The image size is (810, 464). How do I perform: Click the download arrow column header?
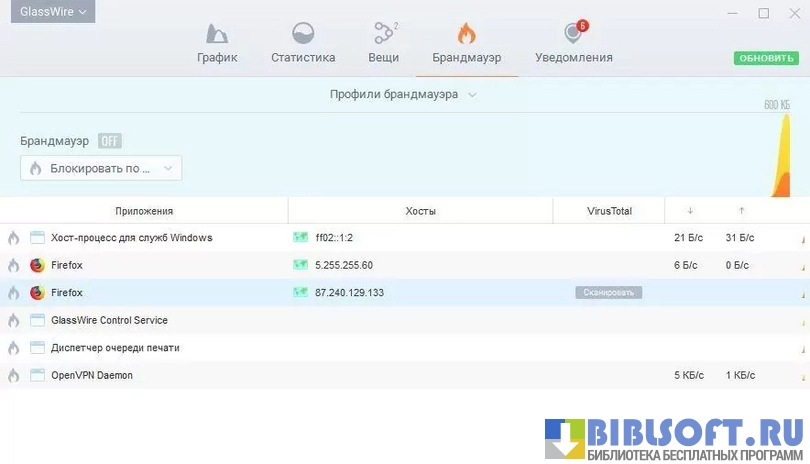[690, 211]
